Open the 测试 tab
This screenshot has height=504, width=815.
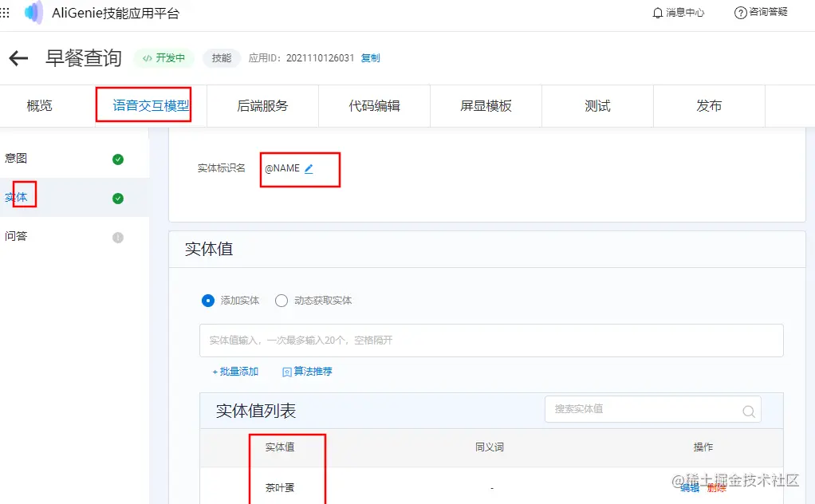point(597,106)
